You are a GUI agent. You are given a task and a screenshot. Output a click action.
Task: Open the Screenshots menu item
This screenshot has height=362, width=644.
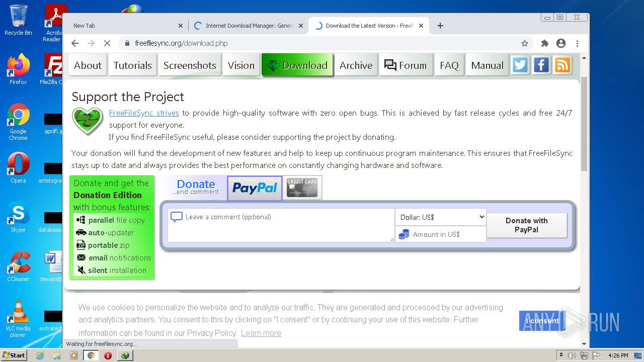click(190, 65)
